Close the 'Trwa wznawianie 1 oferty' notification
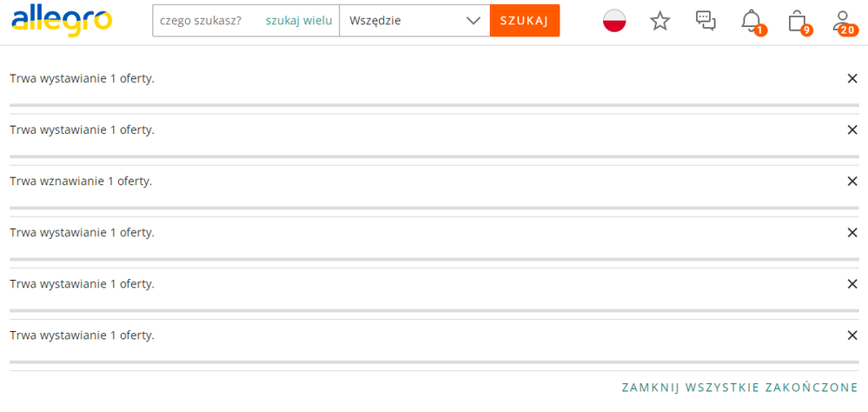The width and height of the screenshot is (868, 412). point(852,182)
